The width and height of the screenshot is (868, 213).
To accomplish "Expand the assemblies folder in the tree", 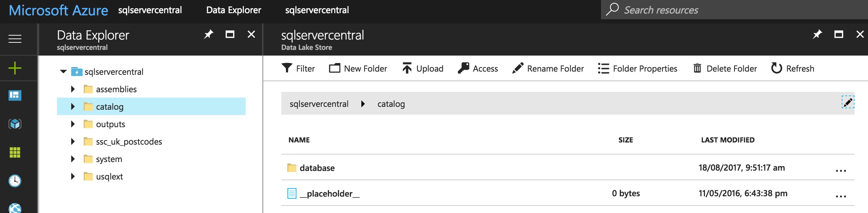I will (x=73, y=89).
